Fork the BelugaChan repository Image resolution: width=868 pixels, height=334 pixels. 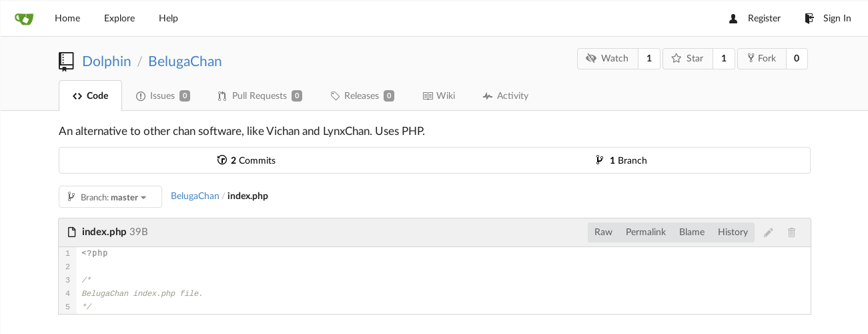click(x=761, y=59)
